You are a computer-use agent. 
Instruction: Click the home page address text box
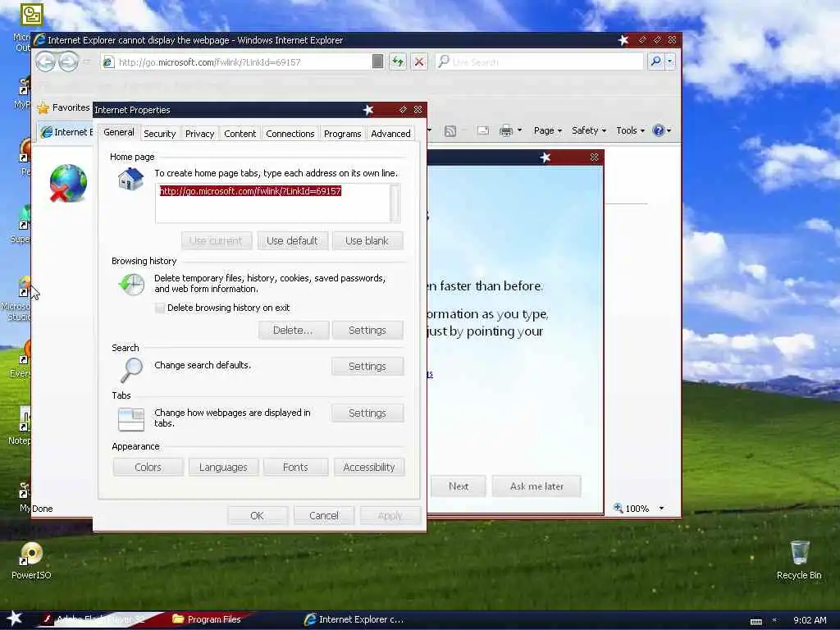click(272, 203)
